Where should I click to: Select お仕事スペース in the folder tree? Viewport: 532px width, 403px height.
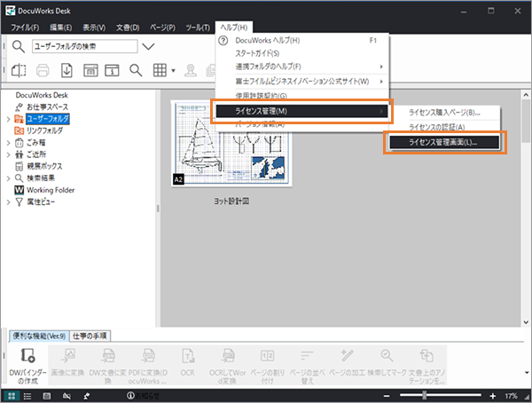(x=47, y=107)
